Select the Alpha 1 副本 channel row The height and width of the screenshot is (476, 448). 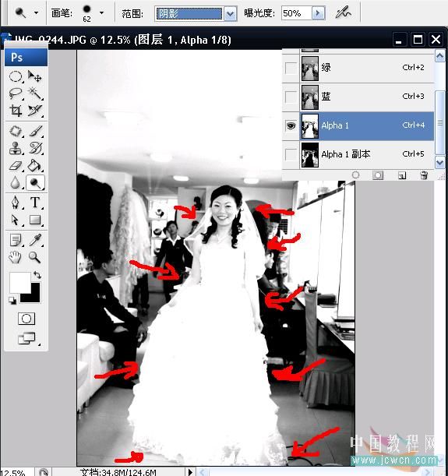358,154
